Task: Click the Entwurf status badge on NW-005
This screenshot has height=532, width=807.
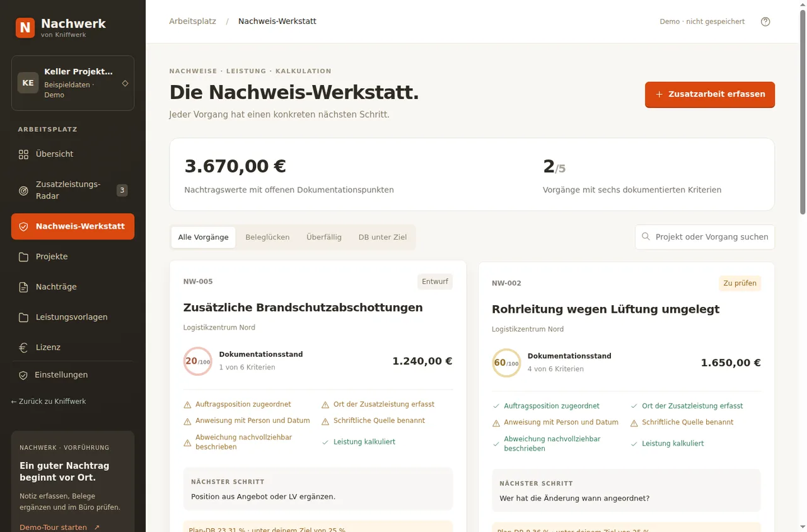Action: tap(435, 282)
